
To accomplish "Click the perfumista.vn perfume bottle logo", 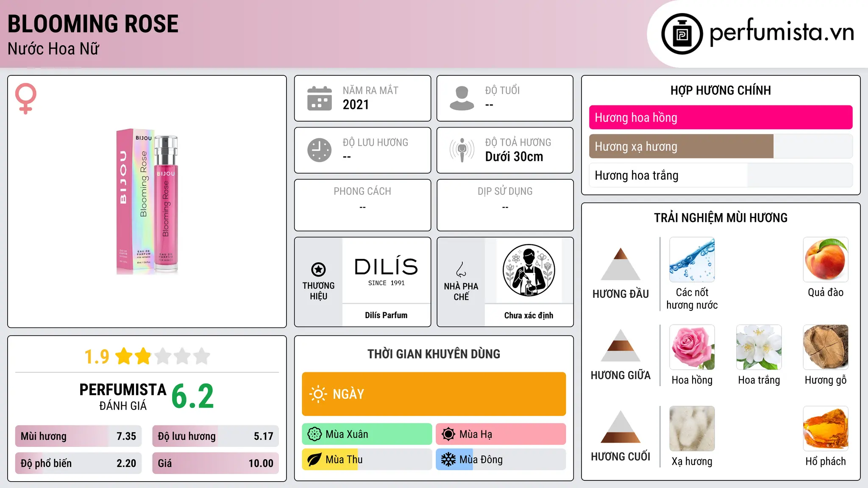I will (682, 34).
